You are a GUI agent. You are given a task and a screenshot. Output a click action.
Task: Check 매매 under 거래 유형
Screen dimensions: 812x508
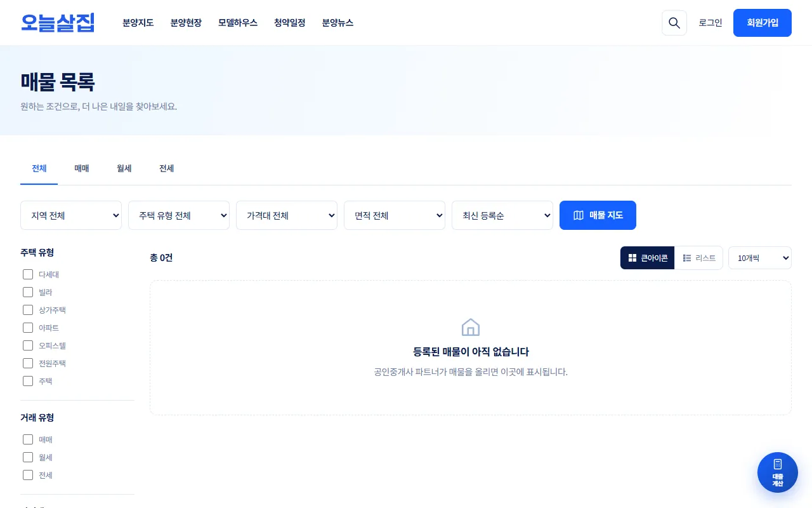pyautogui.click(x=28, y=439)
